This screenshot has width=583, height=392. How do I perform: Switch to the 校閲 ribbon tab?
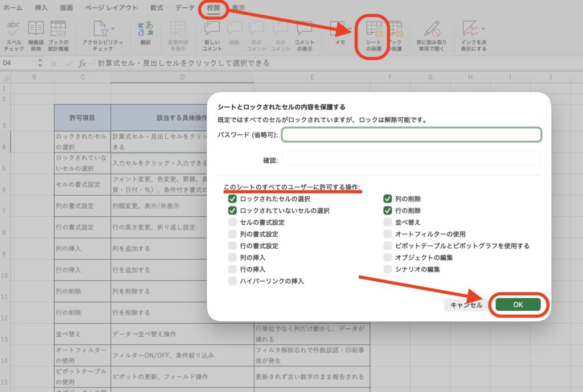(213, 7)
